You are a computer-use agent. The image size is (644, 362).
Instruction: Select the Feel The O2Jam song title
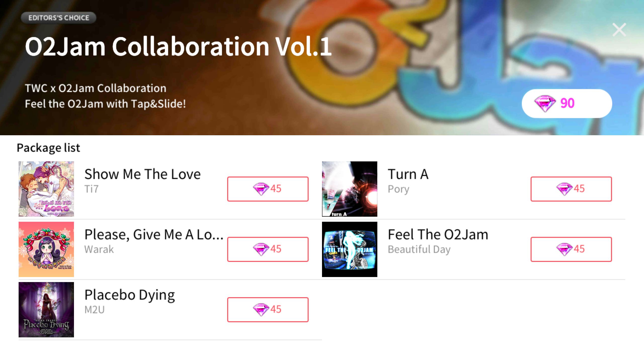coord(438,234)
